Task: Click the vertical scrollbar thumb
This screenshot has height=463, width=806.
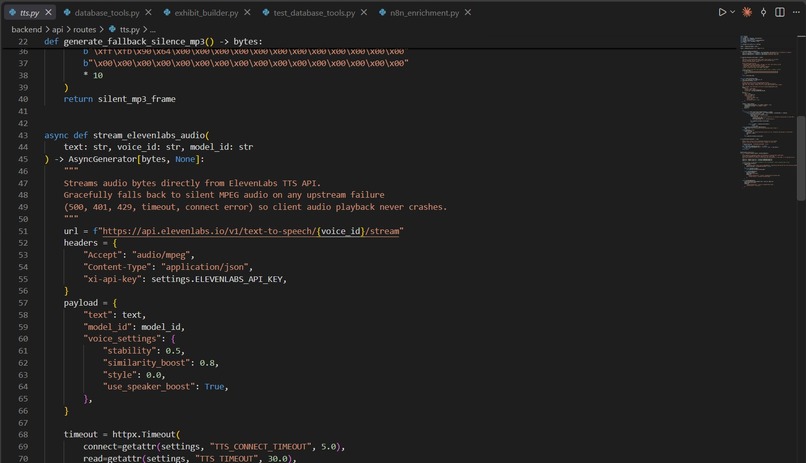Action: pos(801,158)
